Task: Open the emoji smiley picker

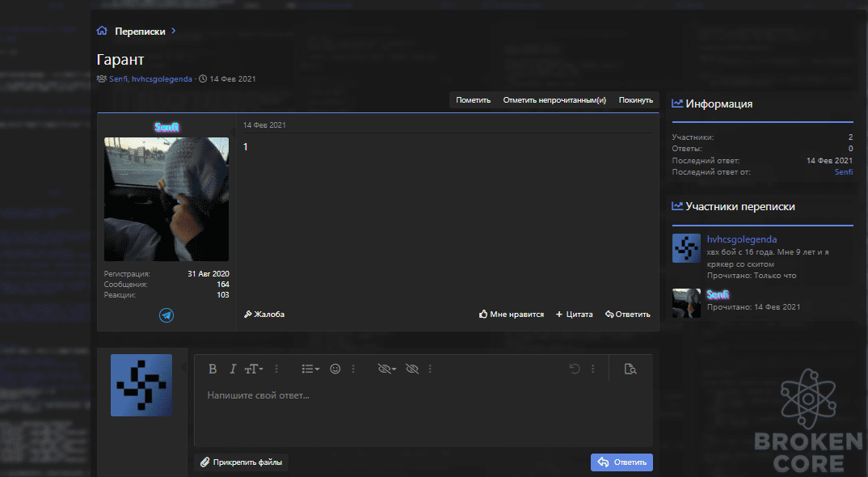Action: coord(335,369)
